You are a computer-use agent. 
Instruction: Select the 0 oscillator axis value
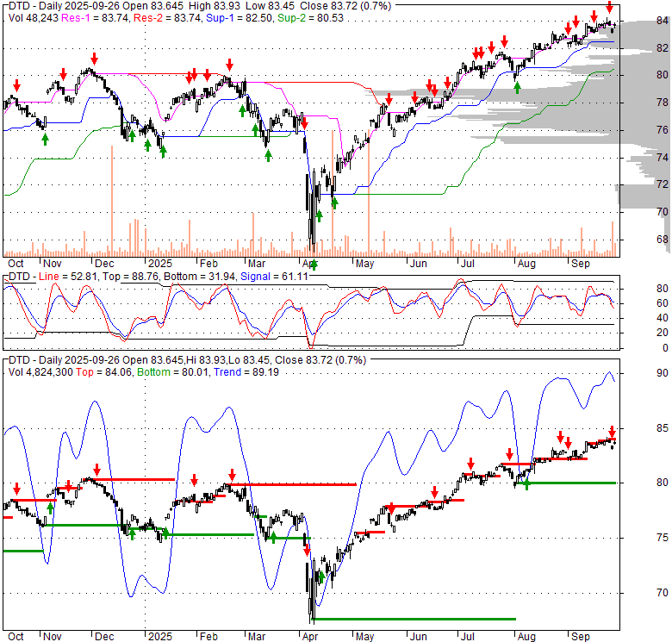pyautogui.click(x=665, y=348)
